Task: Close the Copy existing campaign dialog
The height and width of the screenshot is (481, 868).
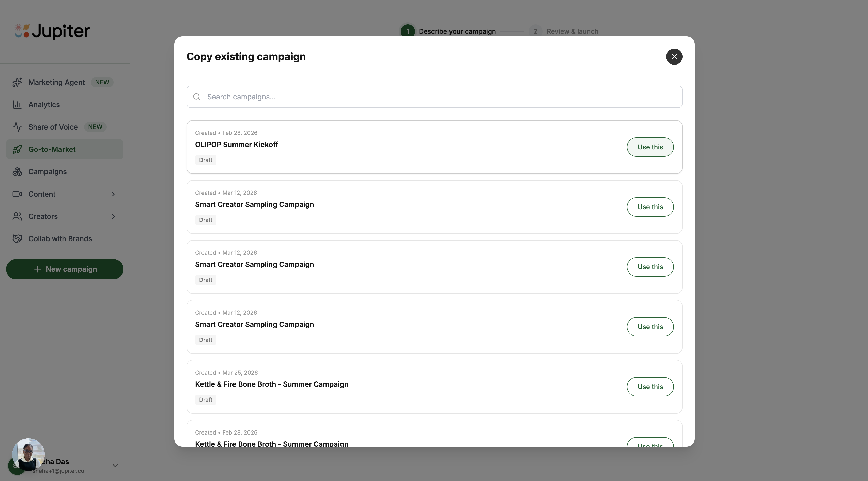Action: (674, 57)
